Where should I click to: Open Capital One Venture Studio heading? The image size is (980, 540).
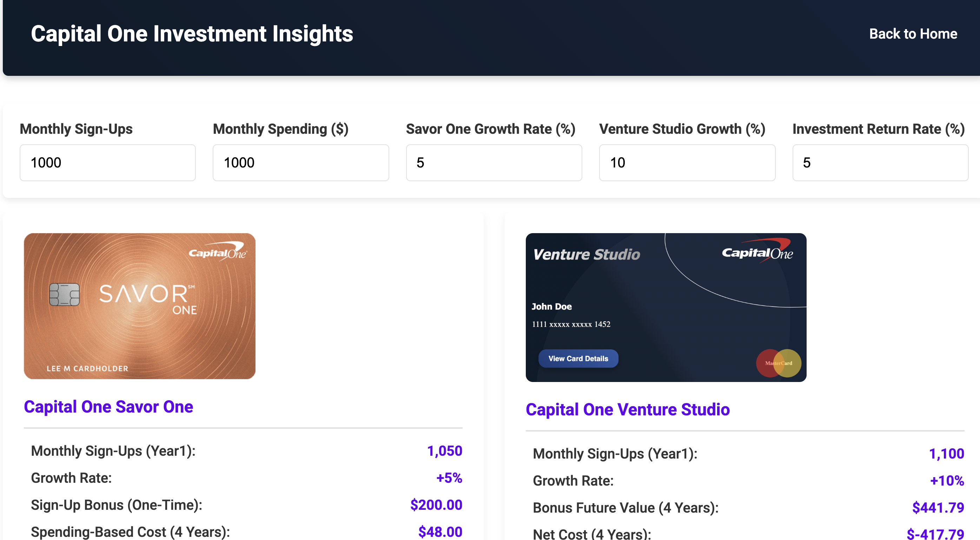(x=627, y=409)
